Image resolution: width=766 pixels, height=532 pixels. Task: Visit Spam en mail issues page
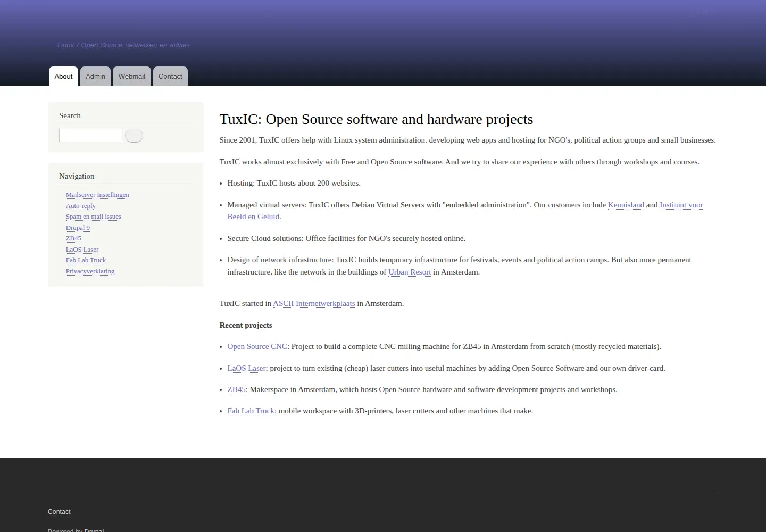[x=94, y=217]
